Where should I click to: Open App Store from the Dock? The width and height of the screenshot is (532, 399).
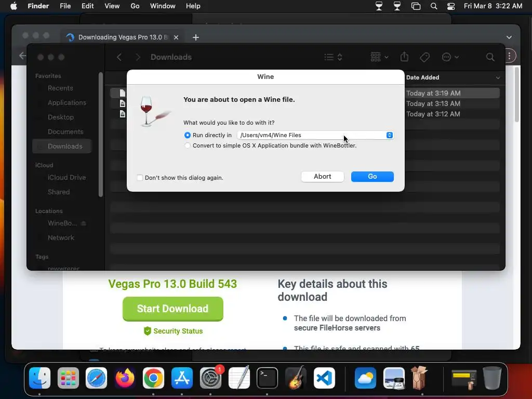(x=182, y=378)
